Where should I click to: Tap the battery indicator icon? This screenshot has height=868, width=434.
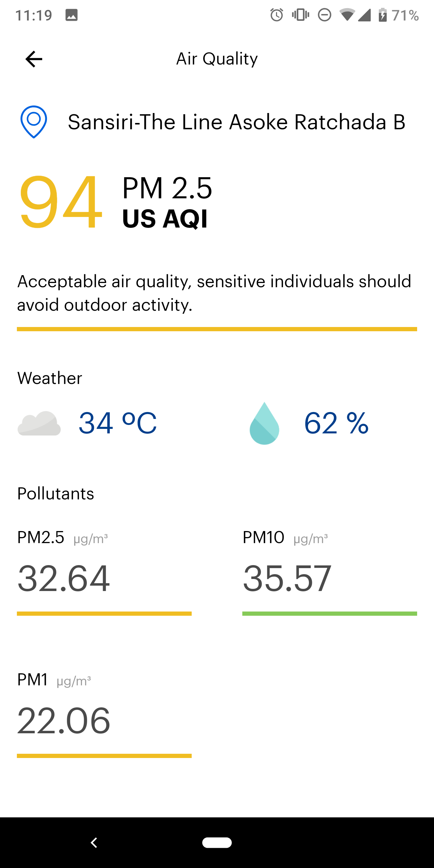pyautogui.click(x=382, y=15)
